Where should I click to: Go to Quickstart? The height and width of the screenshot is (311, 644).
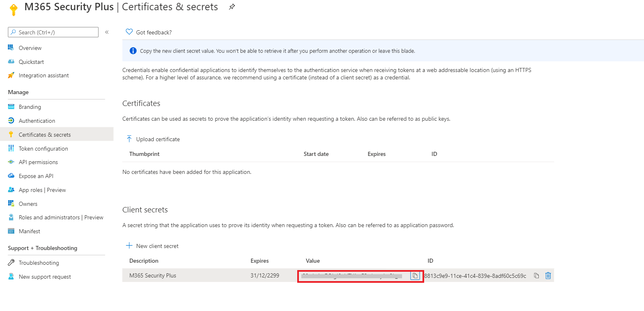31,62
